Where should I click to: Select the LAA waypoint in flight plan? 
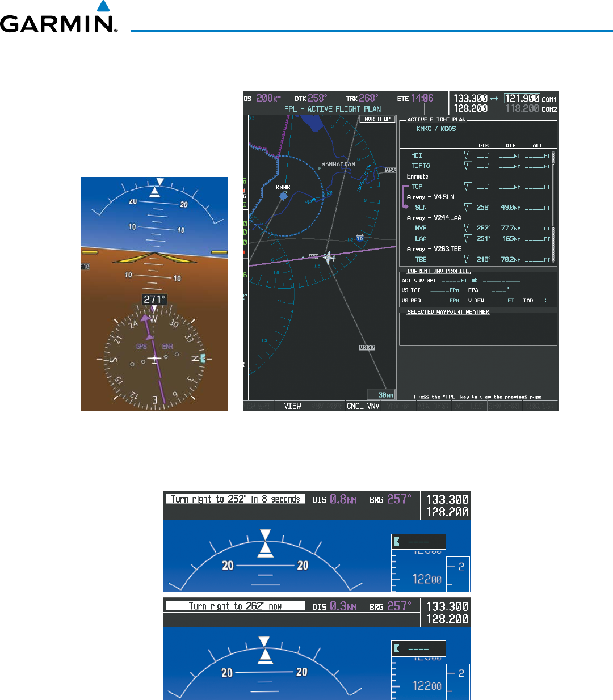click(421, 239)
